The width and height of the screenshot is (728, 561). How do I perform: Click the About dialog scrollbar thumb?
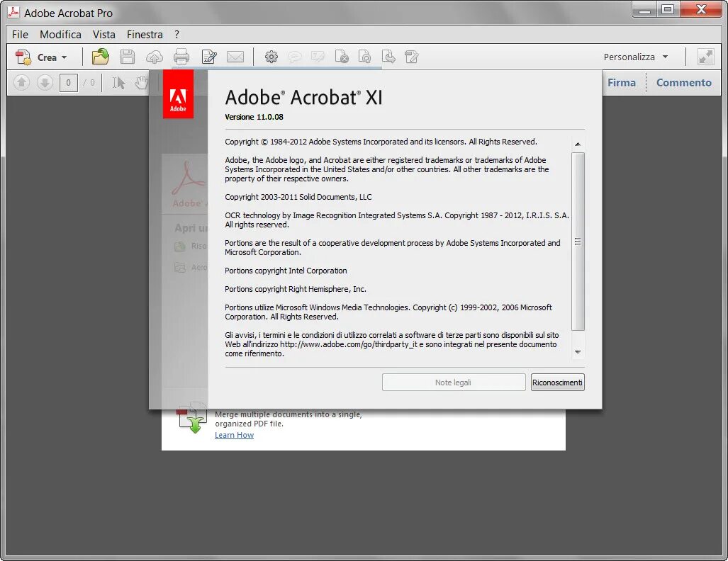[x=578, y=242]
